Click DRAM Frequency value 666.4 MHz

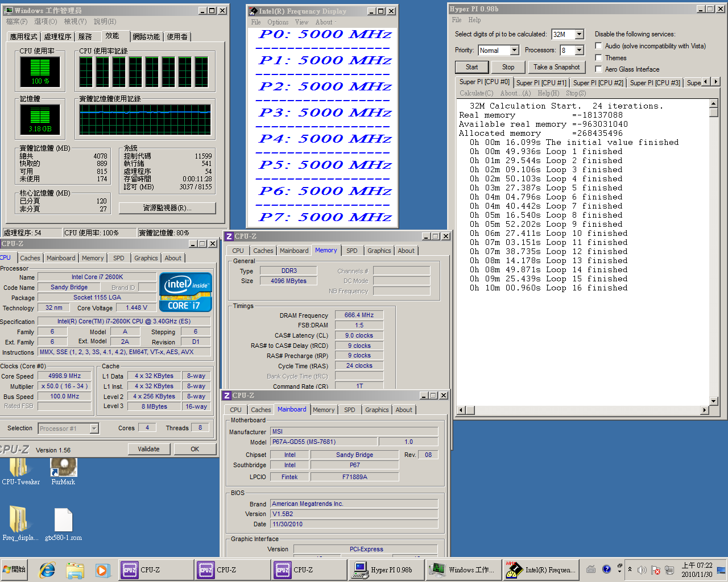[359, 315]
